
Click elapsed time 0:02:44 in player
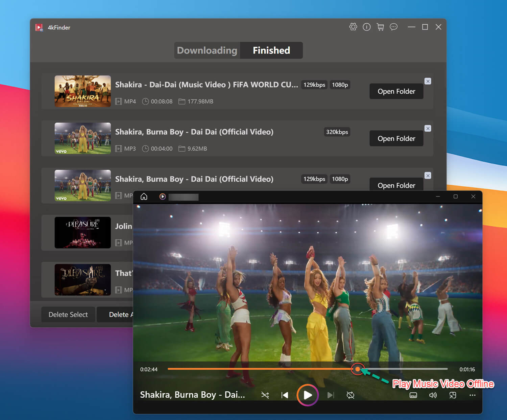click(x=149, y=369)
